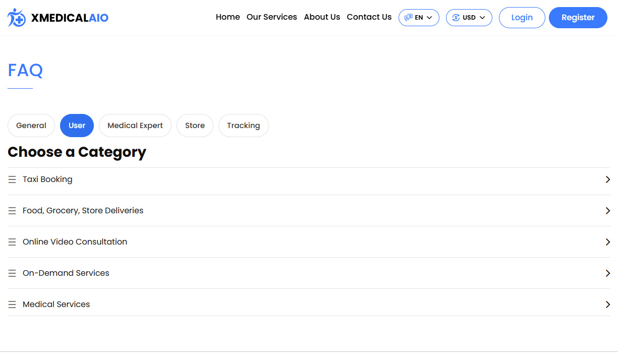Switch to the Tracking FAQ tab
This screenshot has width=618, height=364.
[x=243, y=126]
